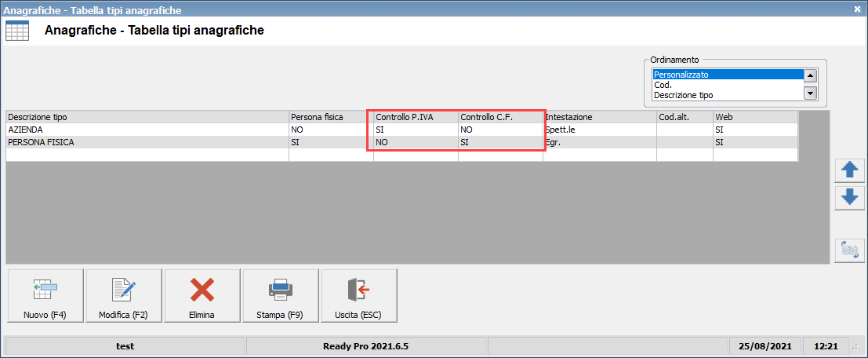Click the Controllo C.F. column header
The width and height of the screenshot is (868, 358).
500,117
